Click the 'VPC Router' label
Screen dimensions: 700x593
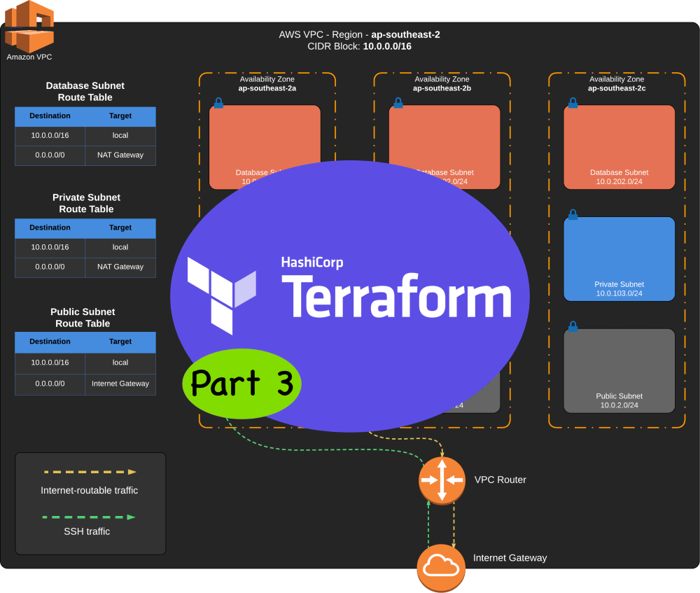(500, 480)
